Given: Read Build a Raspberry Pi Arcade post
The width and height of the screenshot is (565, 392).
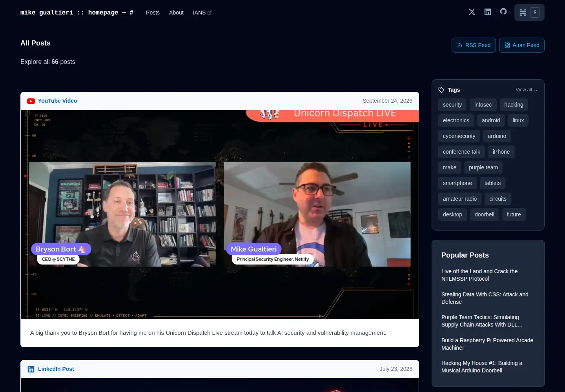Looking at the screenshot, I should click(487, 344).
